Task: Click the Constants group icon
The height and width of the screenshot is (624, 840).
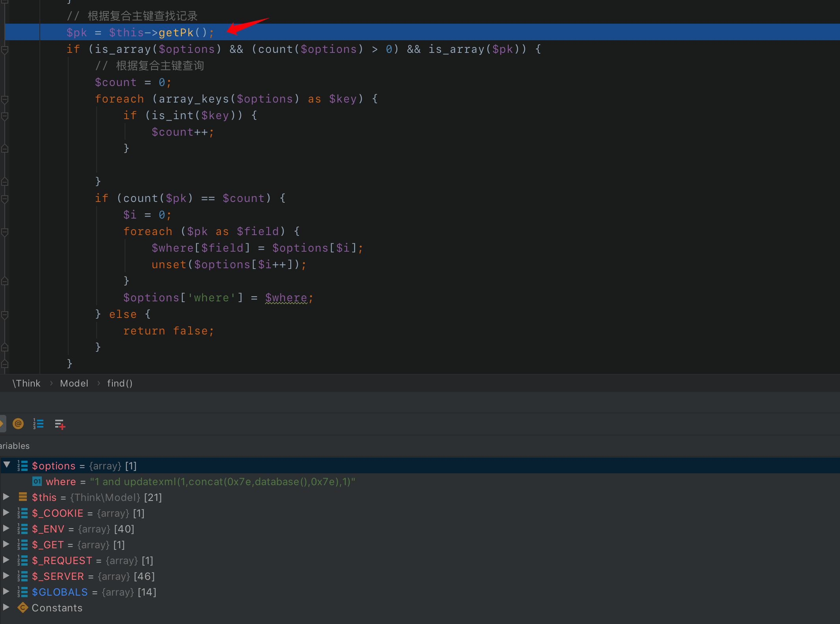Action: pyautogui.click(x=22, y=608)
